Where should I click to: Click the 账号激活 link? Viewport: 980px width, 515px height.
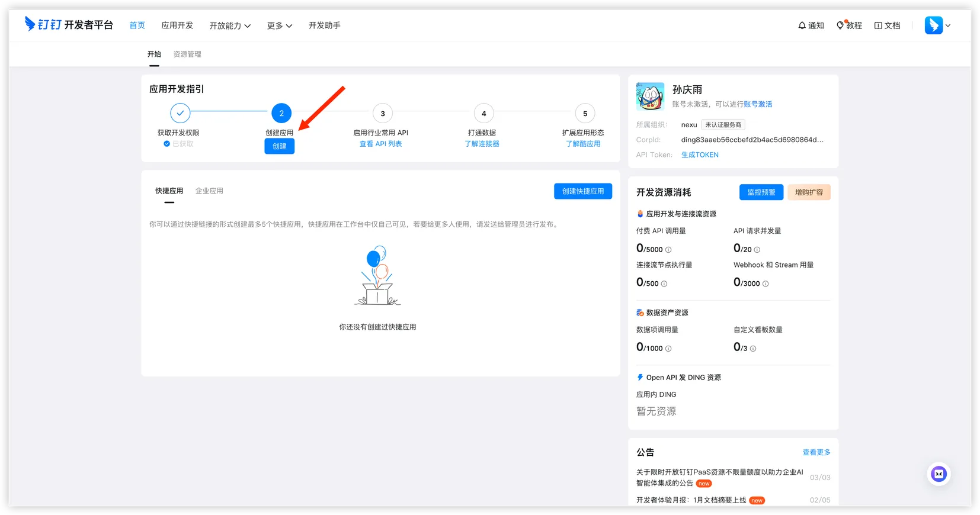pos(758,104)
